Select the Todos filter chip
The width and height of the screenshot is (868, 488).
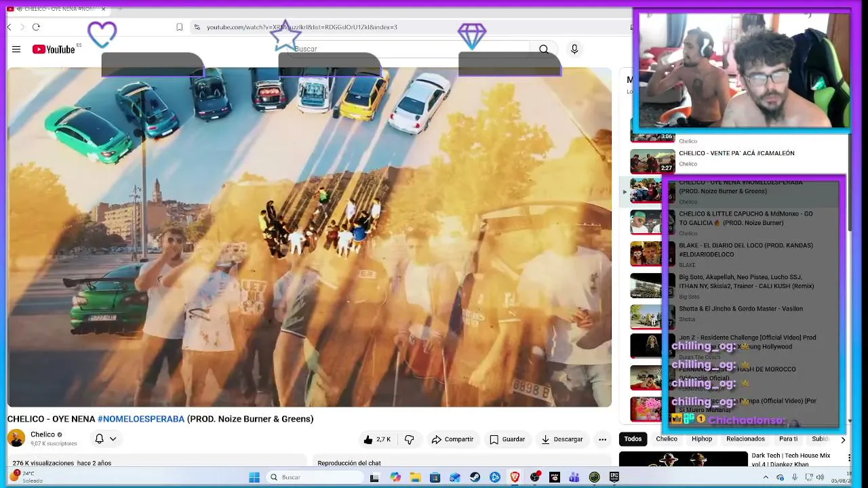pyautogui.click(x=633, y=439)
